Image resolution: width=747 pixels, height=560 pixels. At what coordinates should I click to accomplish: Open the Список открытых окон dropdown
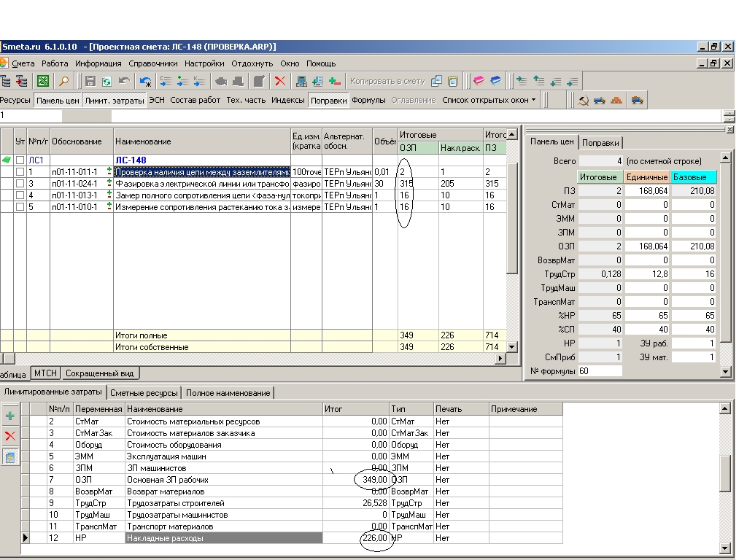point(489,101)
